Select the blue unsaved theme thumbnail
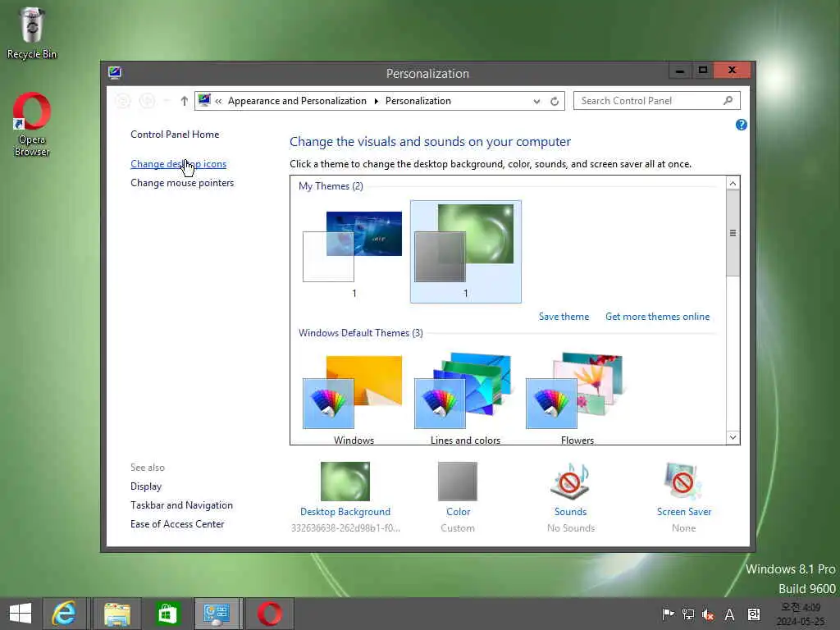840x630 pixels. point(354,252)
